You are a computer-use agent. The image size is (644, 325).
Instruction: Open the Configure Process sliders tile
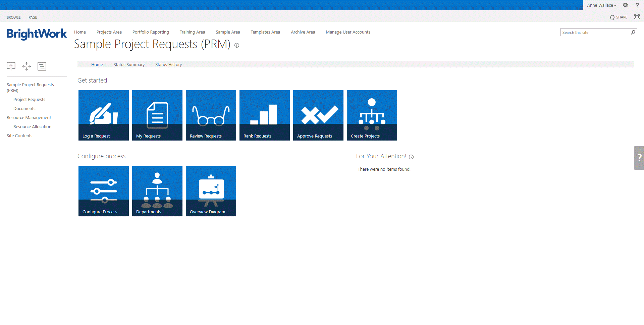coord(103,191)
